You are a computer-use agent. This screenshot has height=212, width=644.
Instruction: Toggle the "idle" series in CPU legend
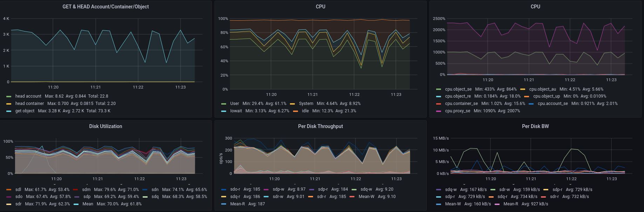pyautogui.click(x=305, y=111)
